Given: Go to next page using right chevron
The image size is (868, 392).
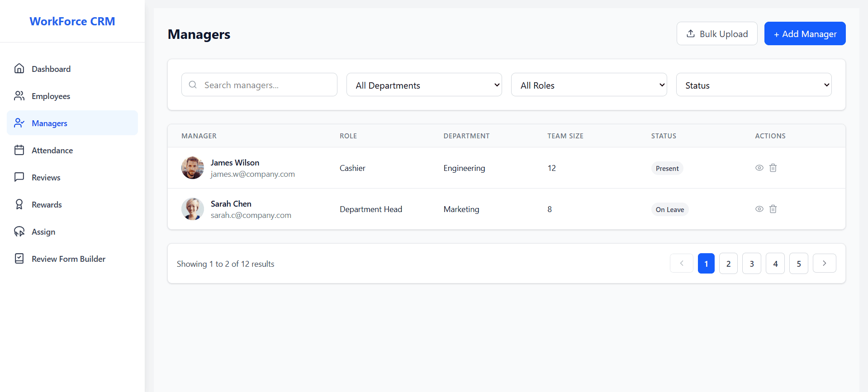Looking at the screenshot, I should (824, 264).
